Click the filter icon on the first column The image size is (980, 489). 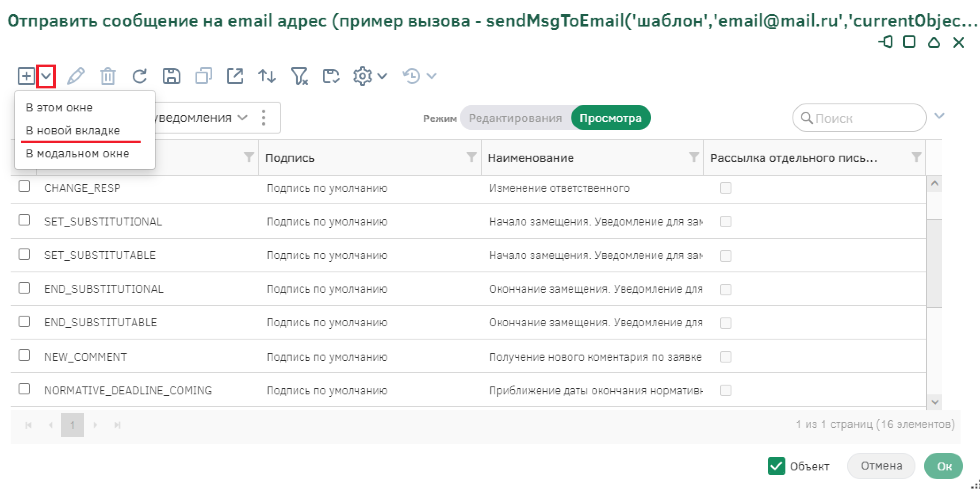click(249, 157)
